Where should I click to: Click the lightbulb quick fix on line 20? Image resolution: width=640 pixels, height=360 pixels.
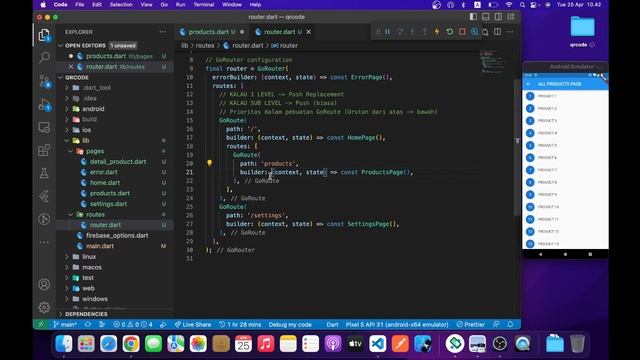209,163
